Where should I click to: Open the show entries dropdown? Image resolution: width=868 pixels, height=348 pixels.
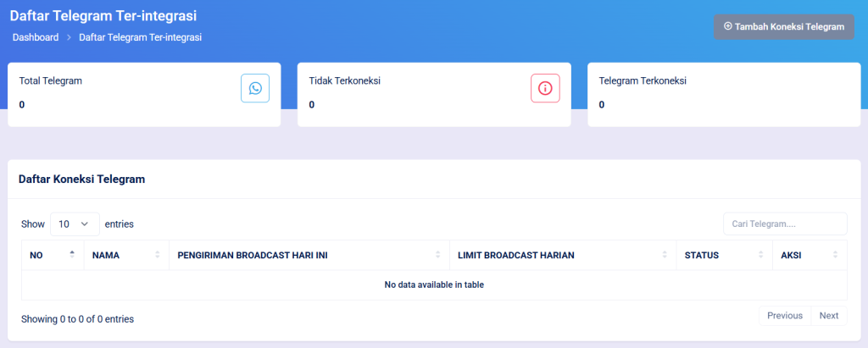(75, 224)
